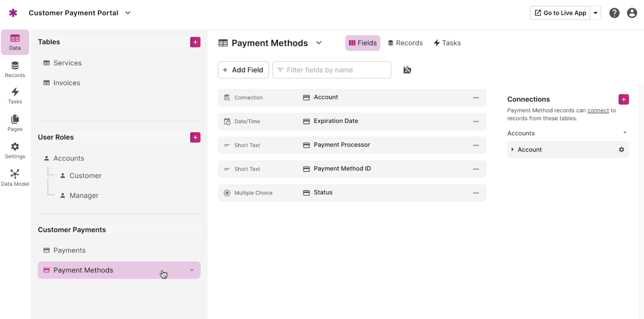Viewport: 644px width, 319px height.
Task: Expand the Customer Payment Portal app dropdown
Action: [x=128, y=13]
